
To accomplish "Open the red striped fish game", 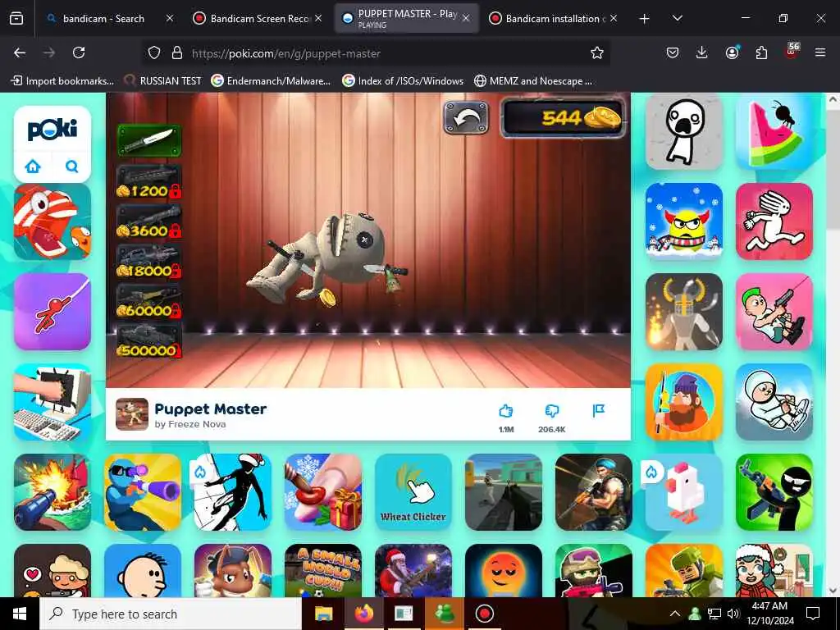I will click(x=52, y=221).
